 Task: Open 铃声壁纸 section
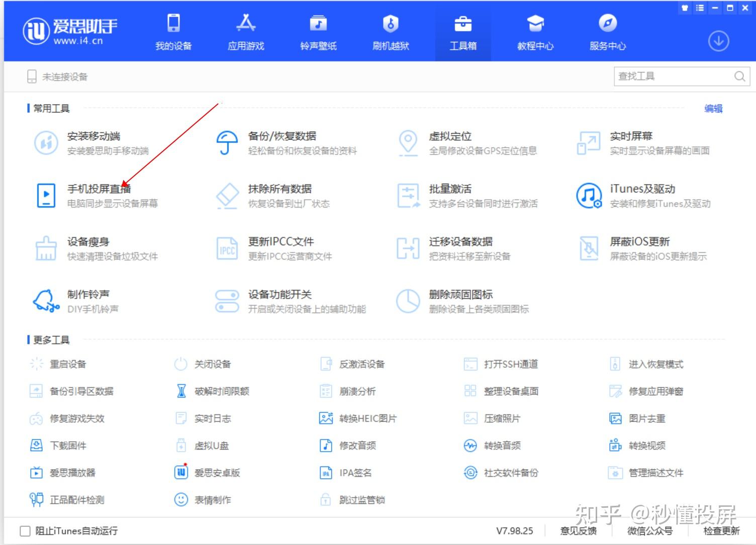(x=318, y=32)
